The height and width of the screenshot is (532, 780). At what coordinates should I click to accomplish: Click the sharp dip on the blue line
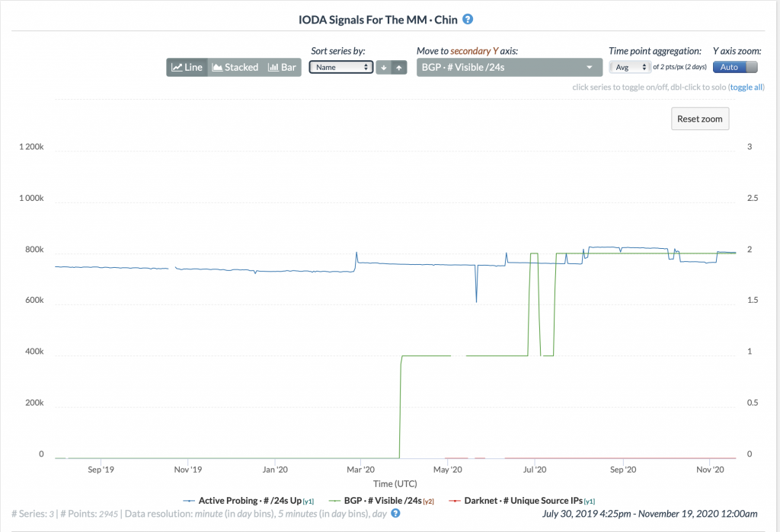point(476,301)
